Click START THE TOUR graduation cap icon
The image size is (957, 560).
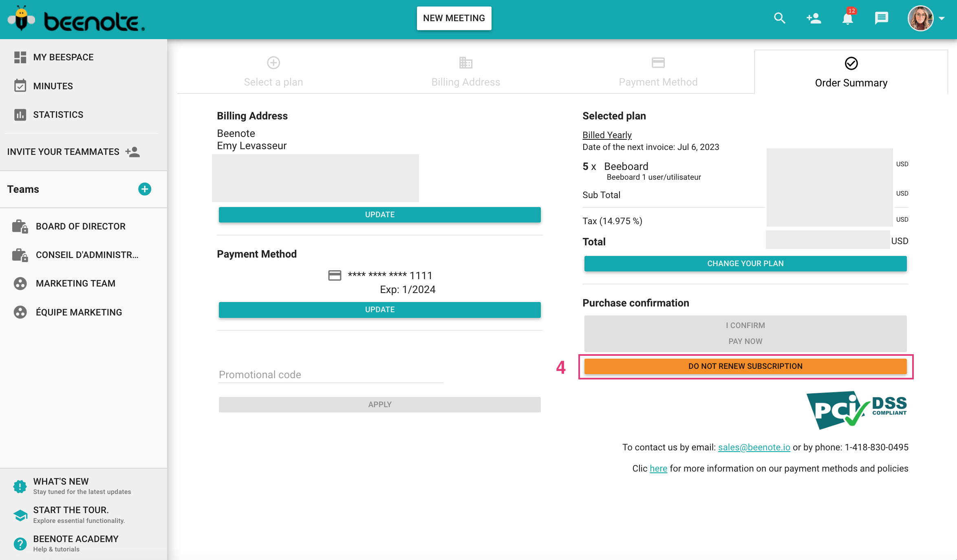pyautogui.click(x=20, y=515)
